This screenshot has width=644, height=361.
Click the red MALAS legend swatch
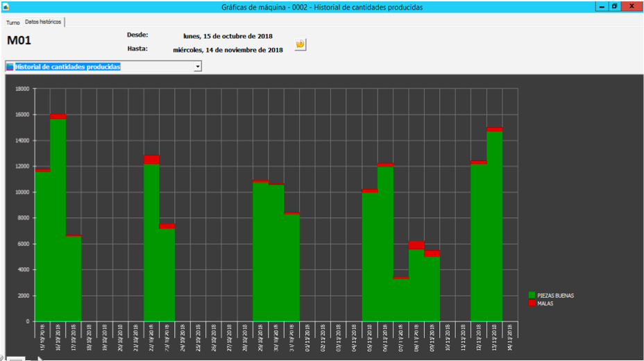coord(532,303)
